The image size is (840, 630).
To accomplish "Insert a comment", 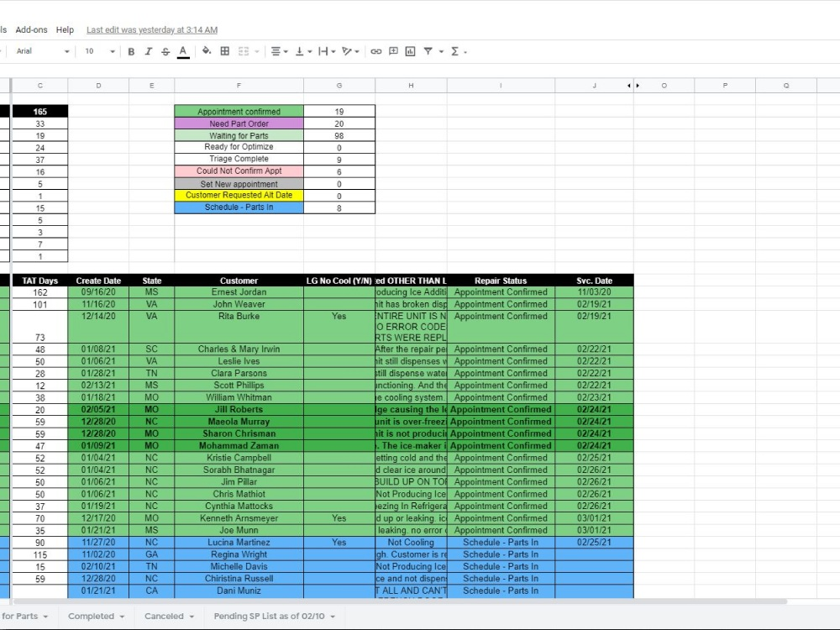I will [x=393, y=51].
